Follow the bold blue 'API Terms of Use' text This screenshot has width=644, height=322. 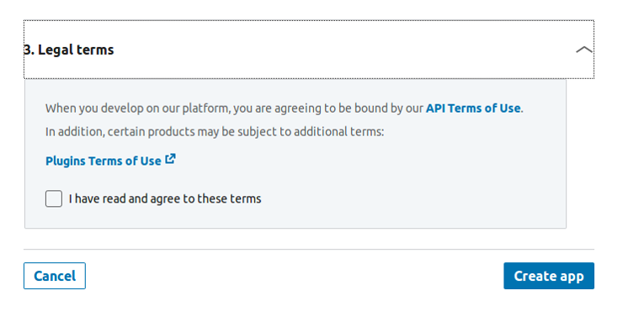point(473,108)
